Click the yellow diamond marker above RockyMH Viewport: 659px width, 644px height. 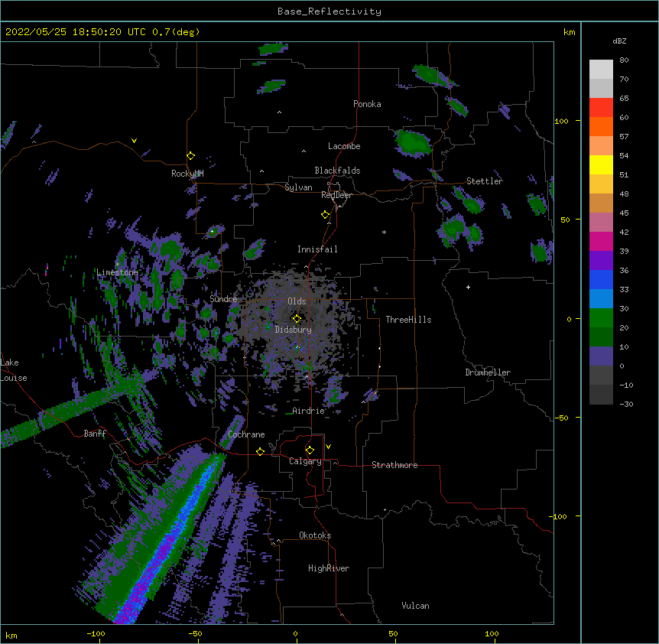190,155
